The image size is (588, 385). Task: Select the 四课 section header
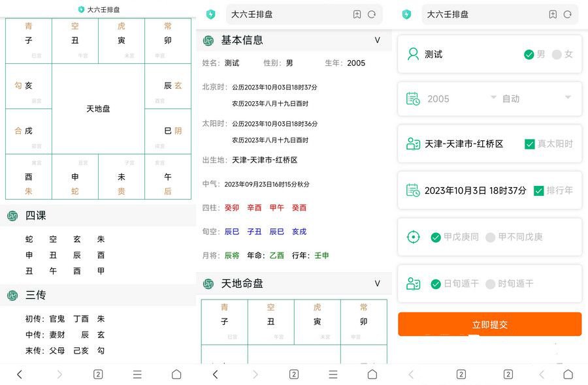click(35, 215)
